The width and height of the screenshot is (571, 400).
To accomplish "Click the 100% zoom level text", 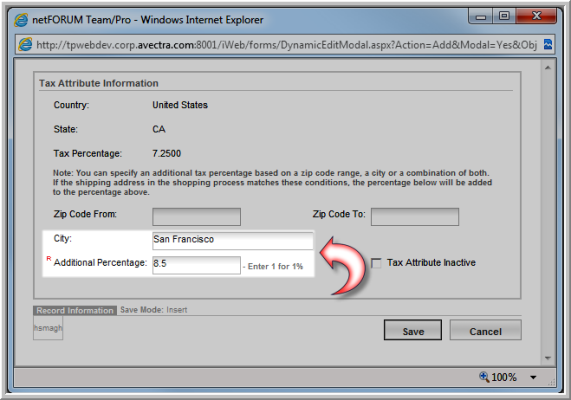I will coord(504,377).
